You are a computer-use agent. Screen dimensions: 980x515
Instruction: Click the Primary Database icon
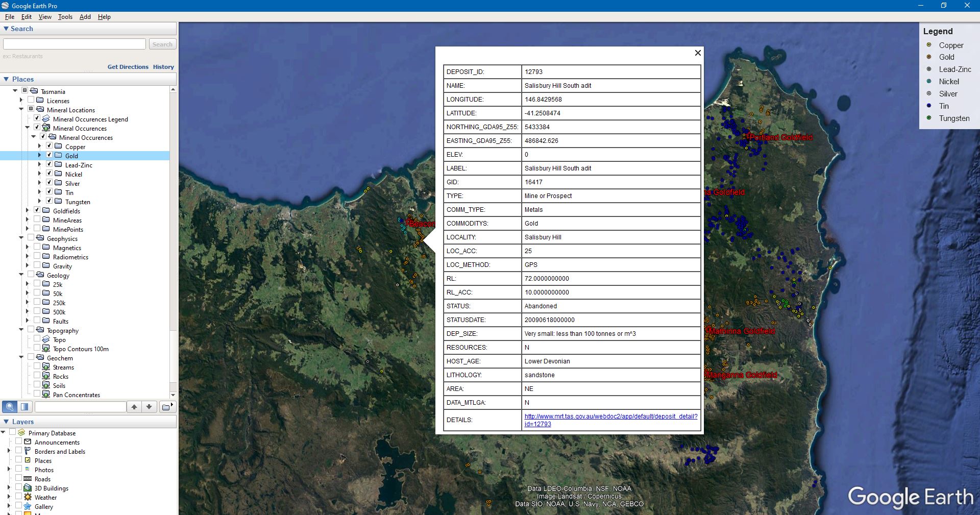(21, 433)
